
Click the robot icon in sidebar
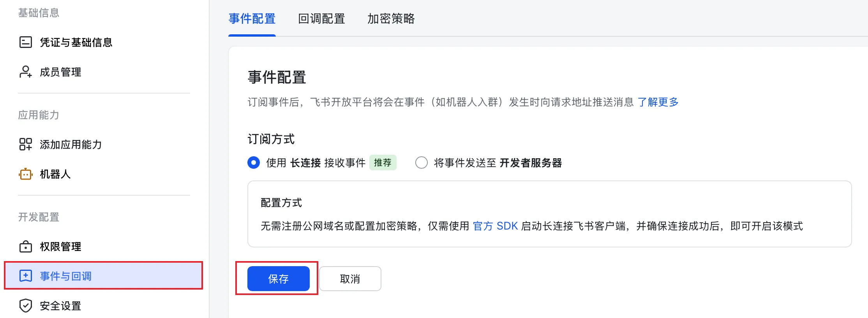point(26,174)
